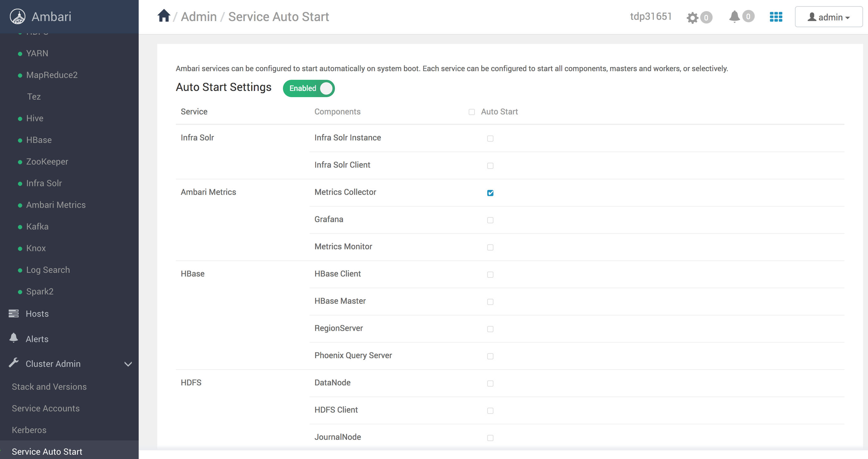Viewport: 868px width, 459px height.
Task: Click HDFS service row label in table
Action: pos(191,383)
